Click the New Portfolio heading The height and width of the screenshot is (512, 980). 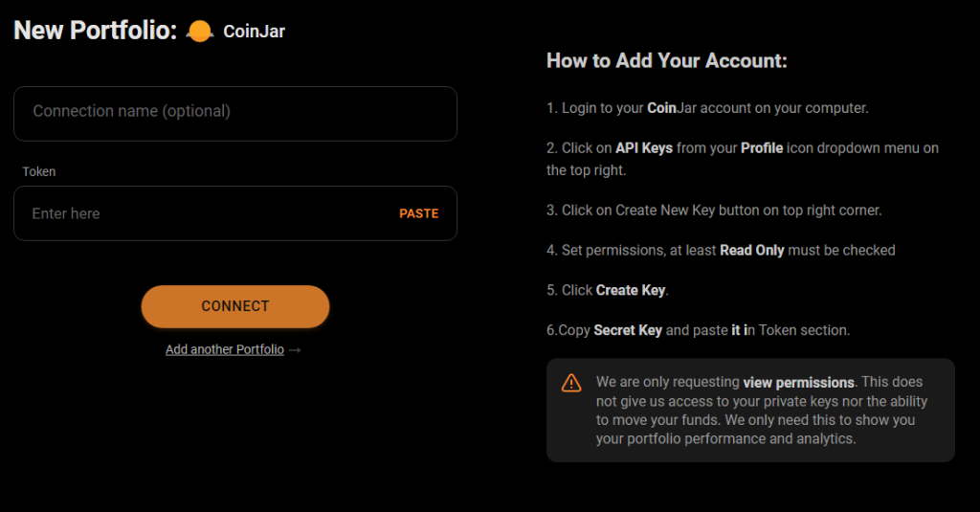click(95, 31)
